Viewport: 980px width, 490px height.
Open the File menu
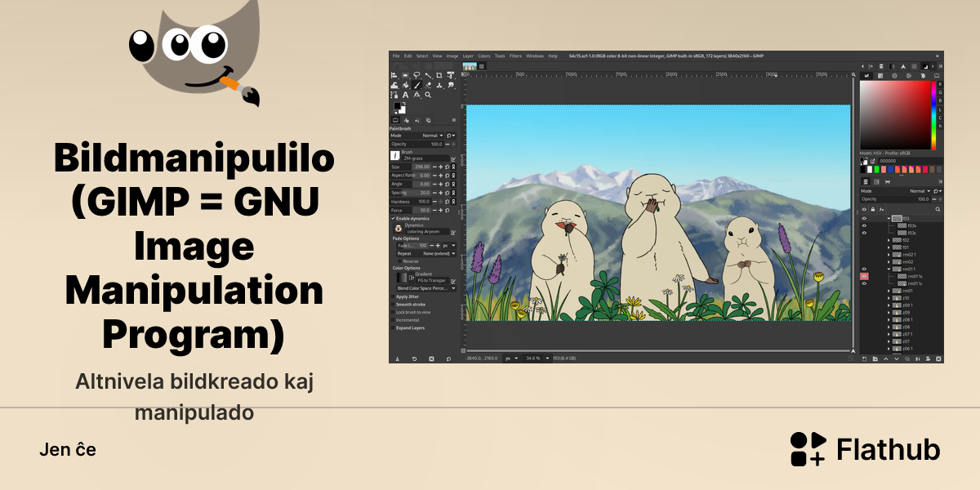(396, 56)
